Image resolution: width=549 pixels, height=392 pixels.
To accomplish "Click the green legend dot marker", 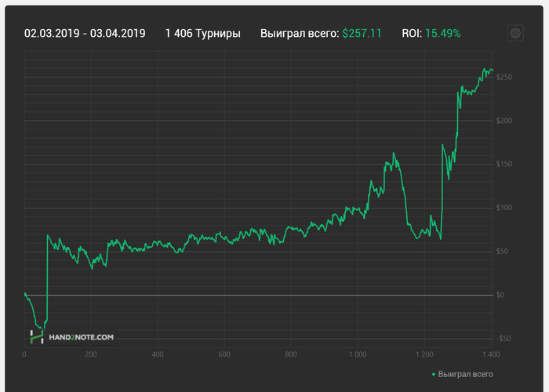I will click(434, 375).
